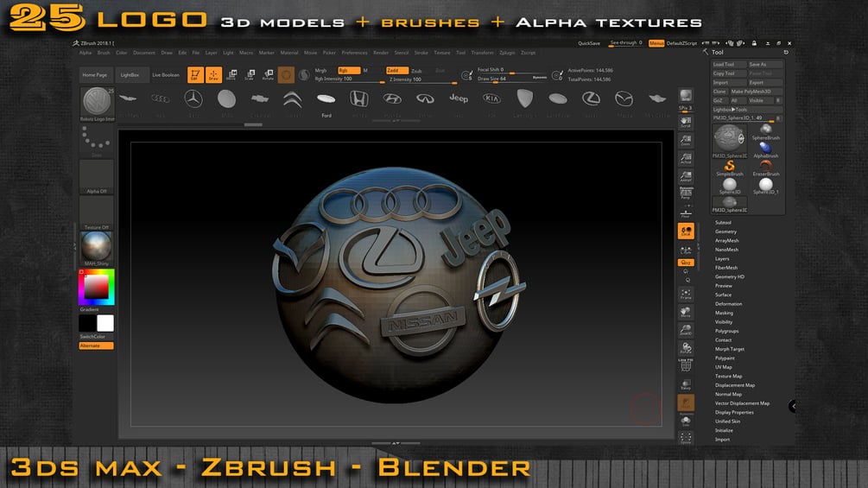The image size is (868, 488).
Task: Click the Frame mesh icon
Action: [686, 294]
